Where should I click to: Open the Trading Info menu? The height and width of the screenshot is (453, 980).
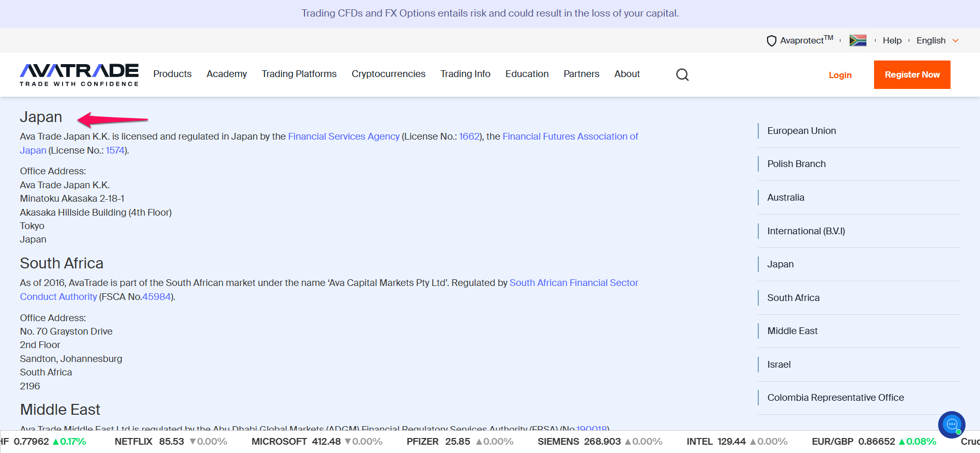tap(465, 74)
